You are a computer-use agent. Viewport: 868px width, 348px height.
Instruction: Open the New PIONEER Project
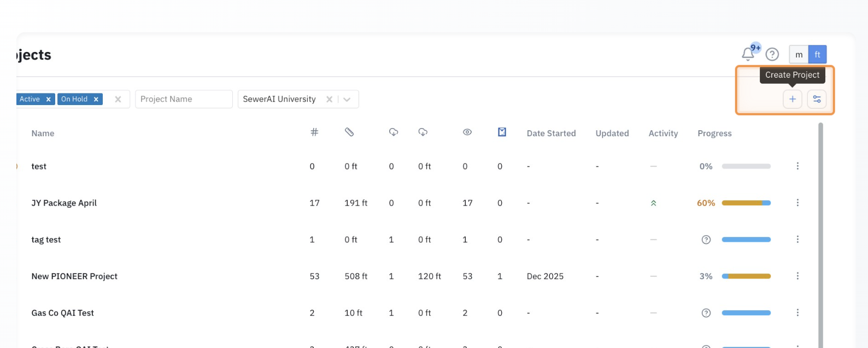[x=74, y=276]
